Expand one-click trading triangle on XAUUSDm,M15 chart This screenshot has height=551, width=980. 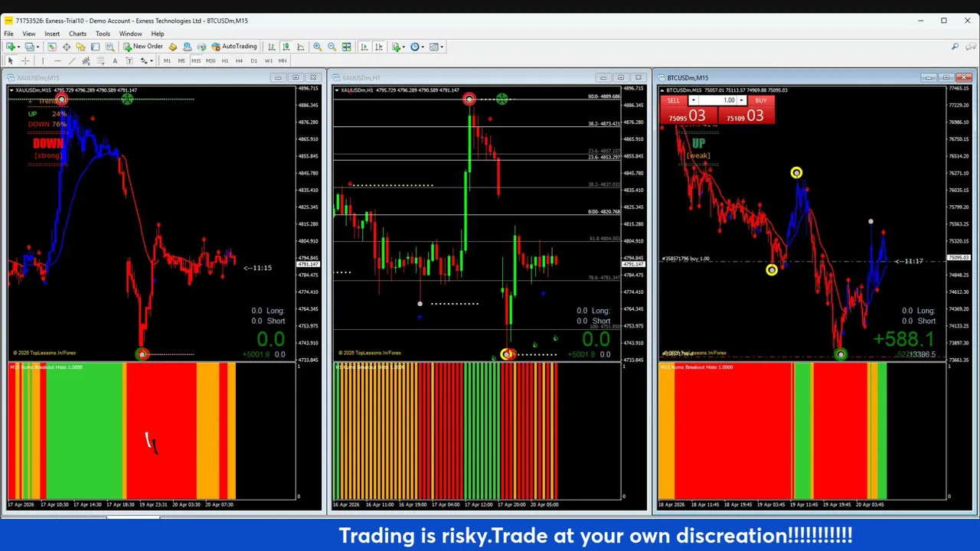point(11,90)
